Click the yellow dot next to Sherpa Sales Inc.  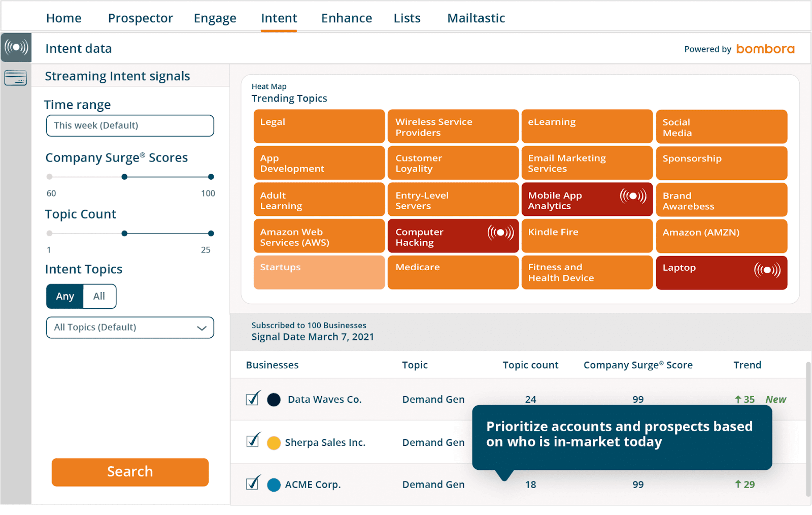click(x=274, y=442)
